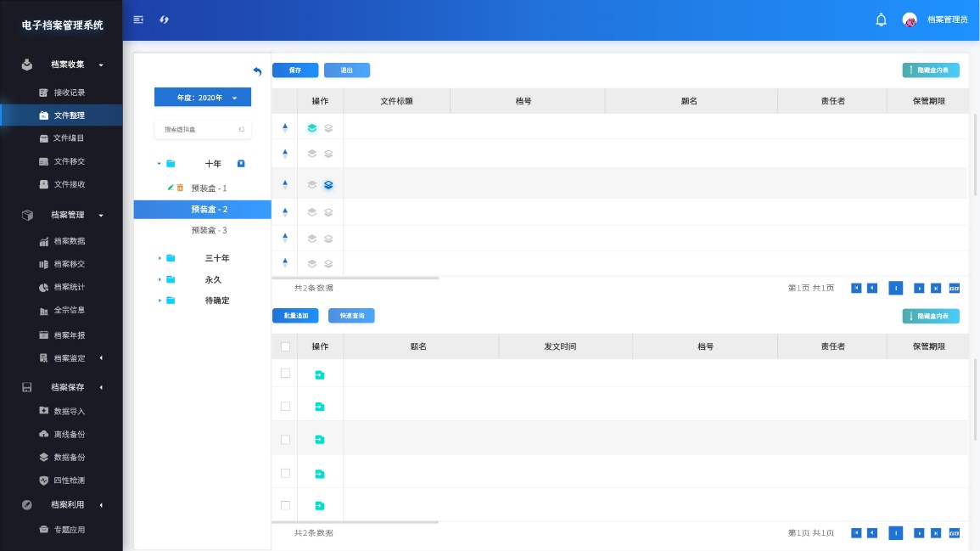The height and width of the screenshot is (551, 980).
Task: Click the green edit pencil beside 预装盒 - 1
Action: tap(171, 188)
